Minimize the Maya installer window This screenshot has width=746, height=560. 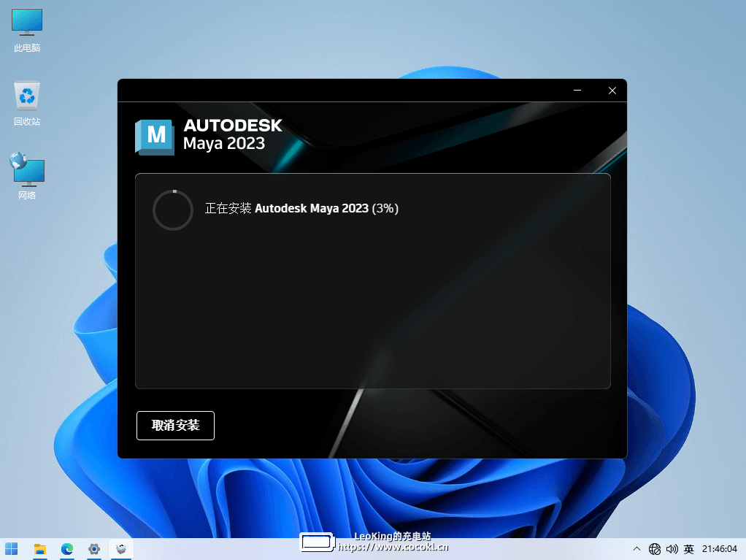point(577,91)
